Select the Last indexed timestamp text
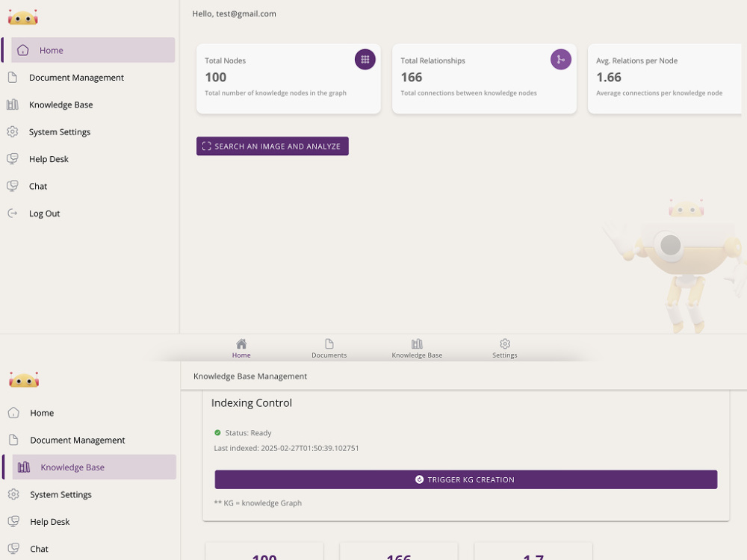This screenshot has height=560, width=747. (x=286, y=448)
